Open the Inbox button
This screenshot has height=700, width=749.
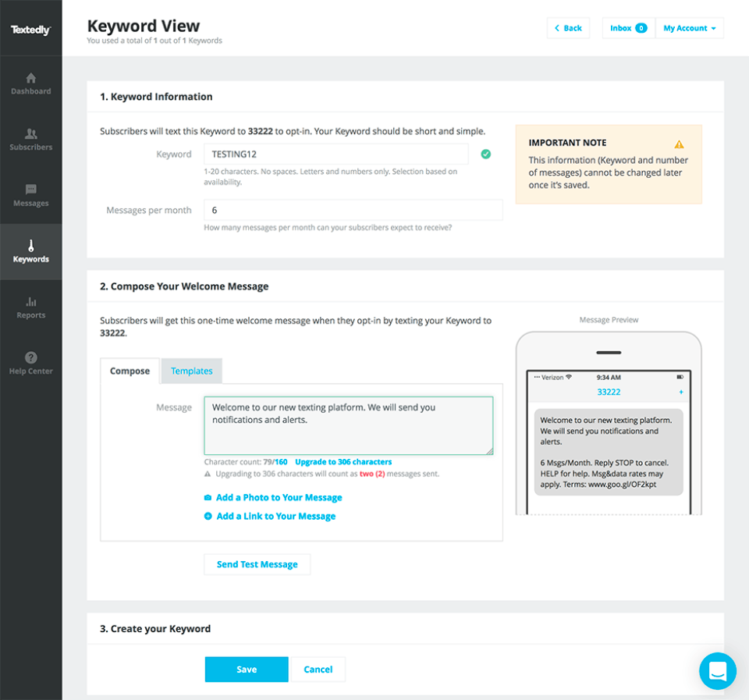(x=628, y=28)
